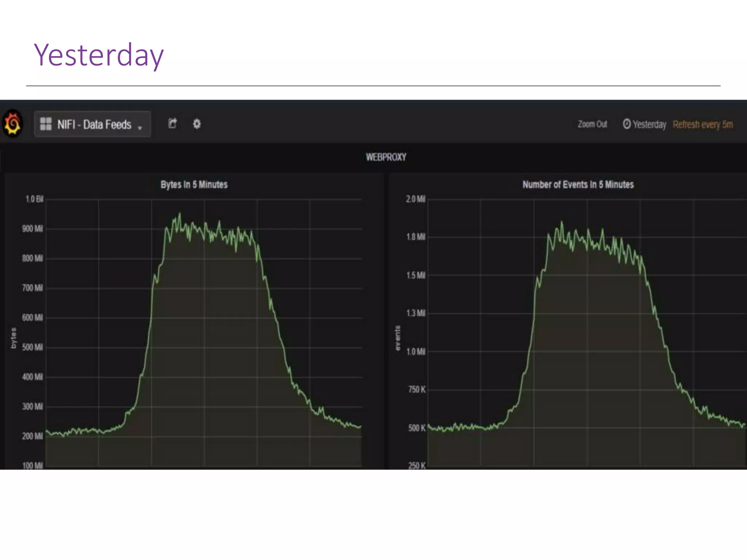Click the dashboard grid icon
The height and width of the screenshot is (560, 747).
click(x=46, y=124)
